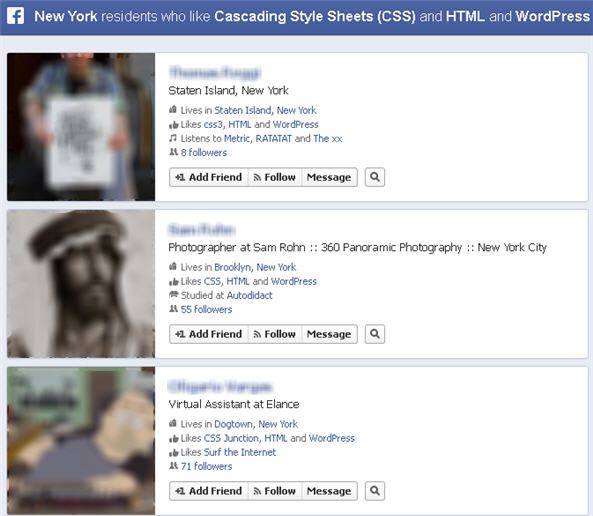Open the css3 like link

pyautogui.click(x=213, y=124)
